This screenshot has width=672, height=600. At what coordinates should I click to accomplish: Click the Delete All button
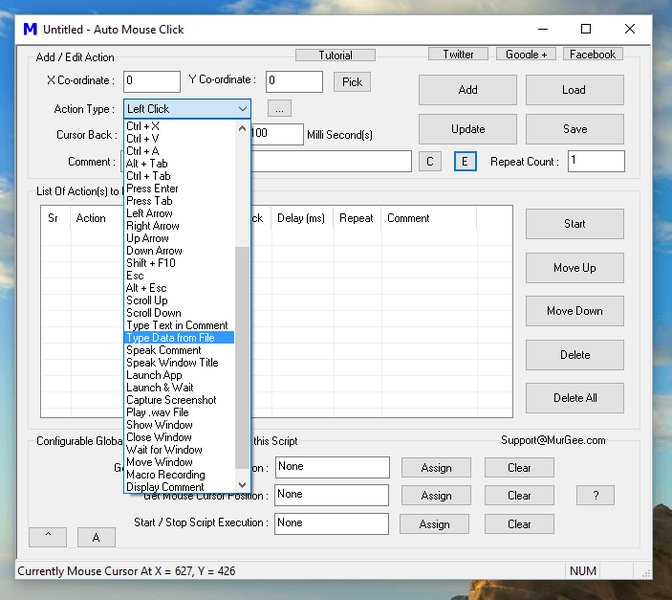click(x=574, y=398)
